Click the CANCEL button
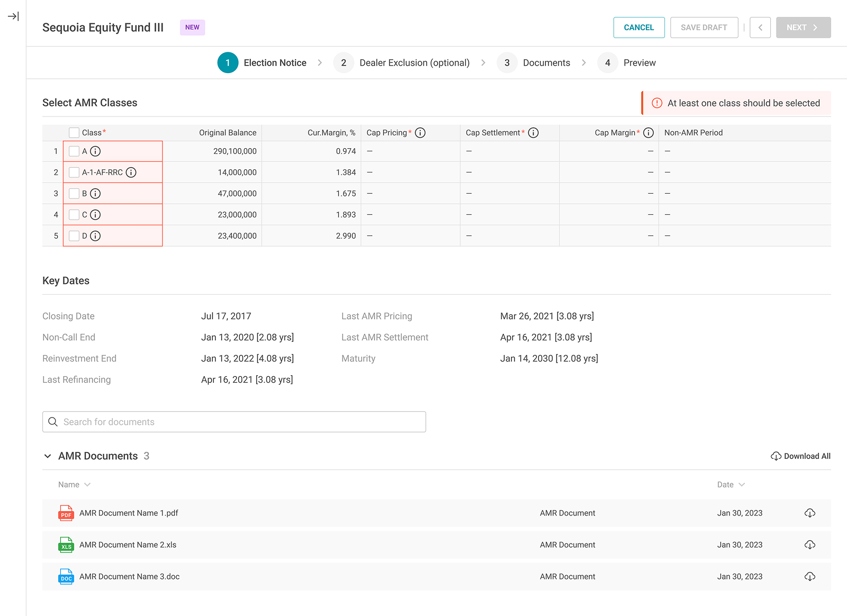 point(639,28)
